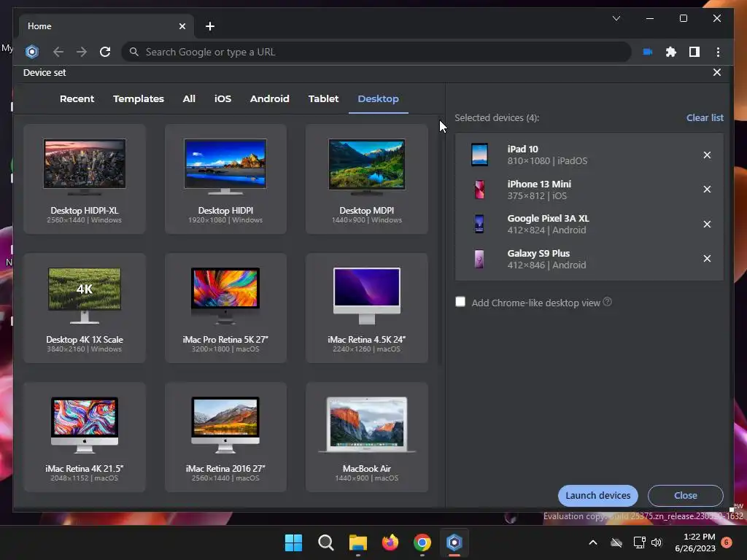The image size is (747, 560).
Task: Remove iPhone 13 Mini from selected devices
Action: [x=707, y=189]
